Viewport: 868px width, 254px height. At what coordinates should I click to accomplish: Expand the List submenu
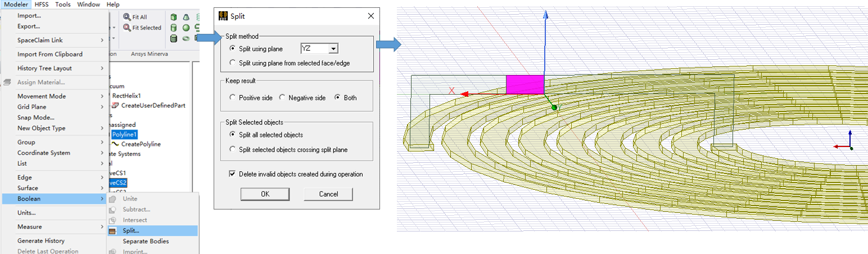coord(55,163)
